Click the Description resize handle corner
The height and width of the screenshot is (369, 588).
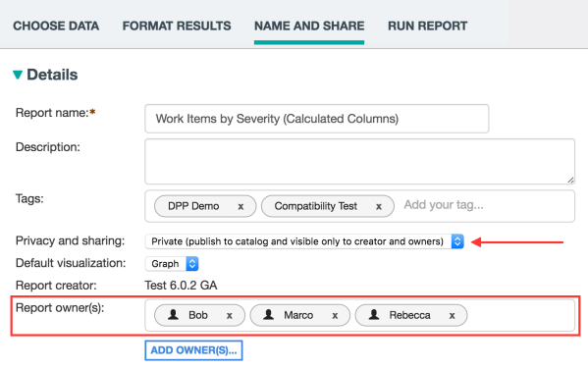pyautogui.click(x=570, y=180)
